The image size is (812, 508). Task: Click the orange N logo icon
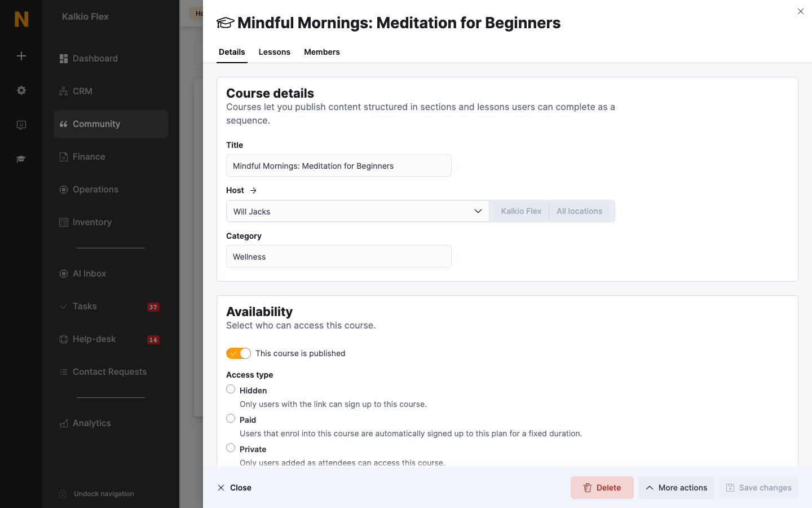tap(21, 19)
